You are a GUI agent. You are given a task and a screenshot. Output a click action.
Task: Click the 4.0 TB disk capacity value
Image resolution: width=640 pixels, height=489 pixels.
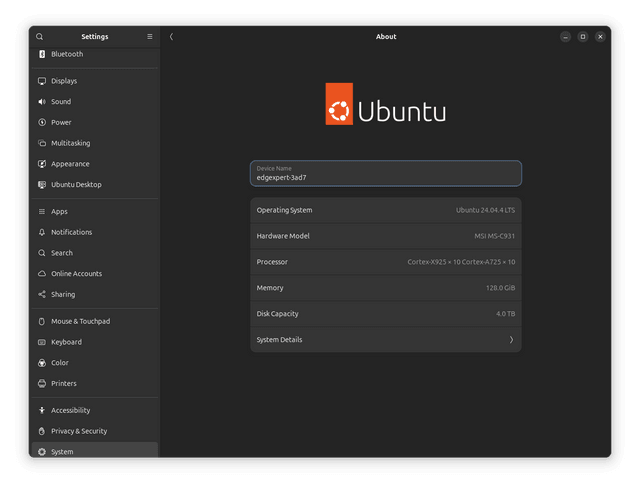pos(505,314)
